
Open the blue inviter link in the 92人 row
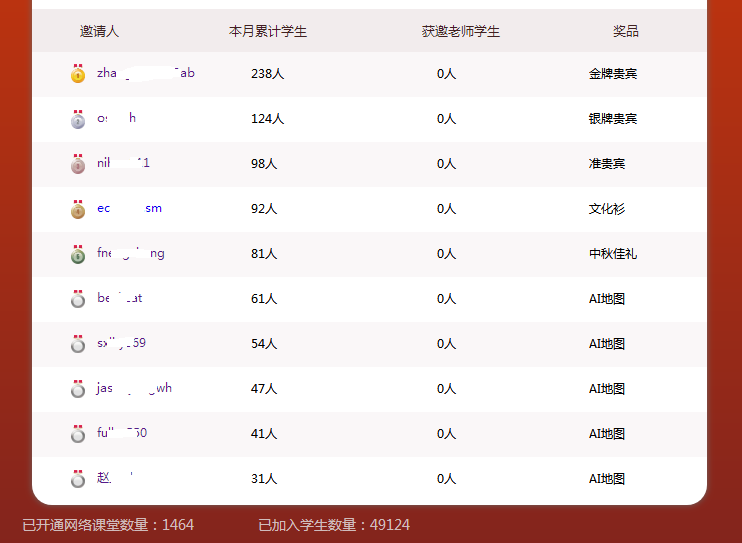point(129,208)
